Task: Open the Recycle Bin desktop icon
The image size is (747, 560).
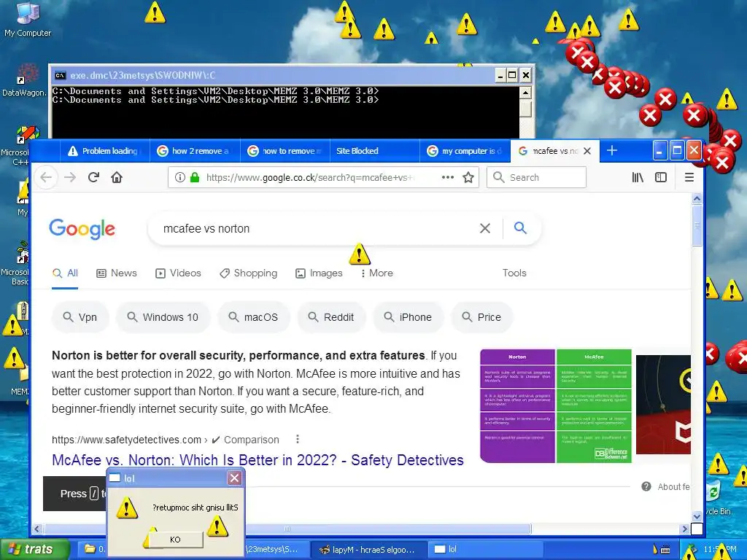Action: point(715,497)
